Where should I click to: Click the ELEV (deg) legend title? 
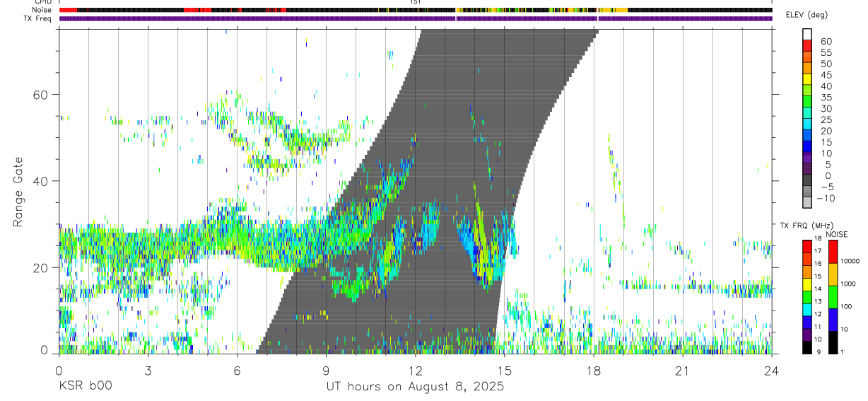807,15
